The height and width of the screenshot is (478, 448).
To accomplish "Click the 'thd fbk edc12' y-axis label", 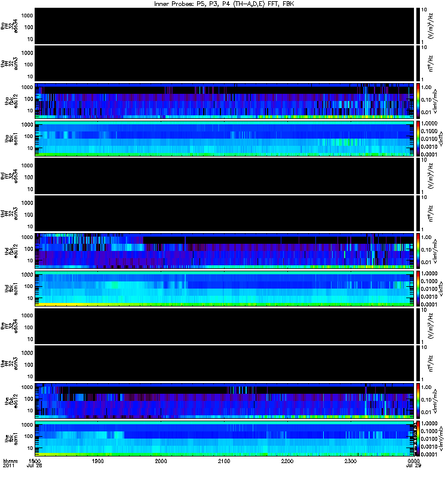I will click(11, 251).
